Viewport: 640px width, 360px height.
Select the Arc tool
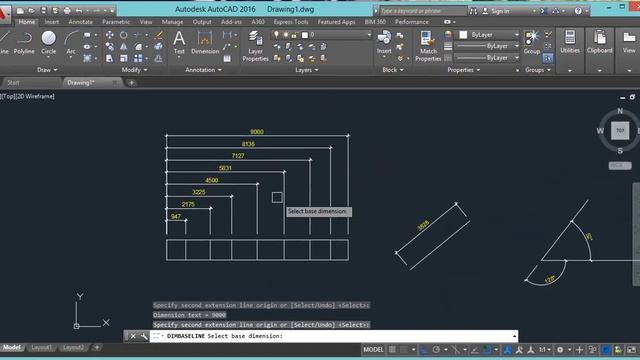tap(71, 43)
